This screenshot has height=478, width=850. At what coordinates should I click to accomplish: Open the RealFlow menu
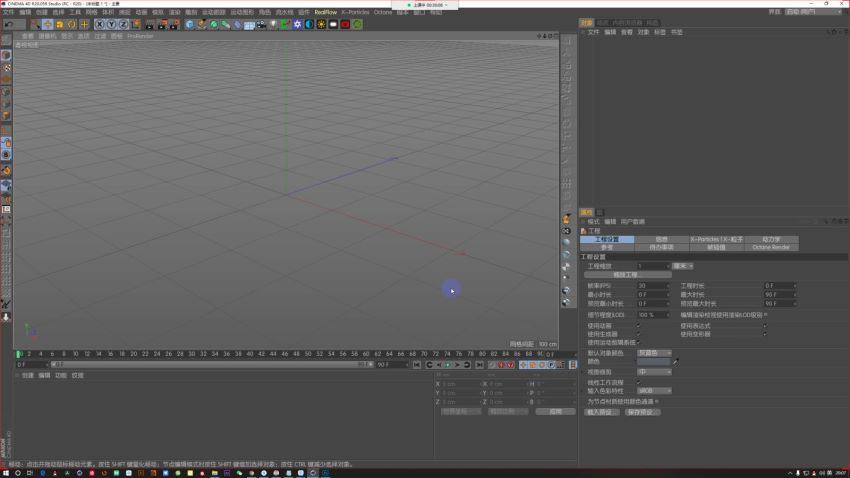click(x=326, y=12)
